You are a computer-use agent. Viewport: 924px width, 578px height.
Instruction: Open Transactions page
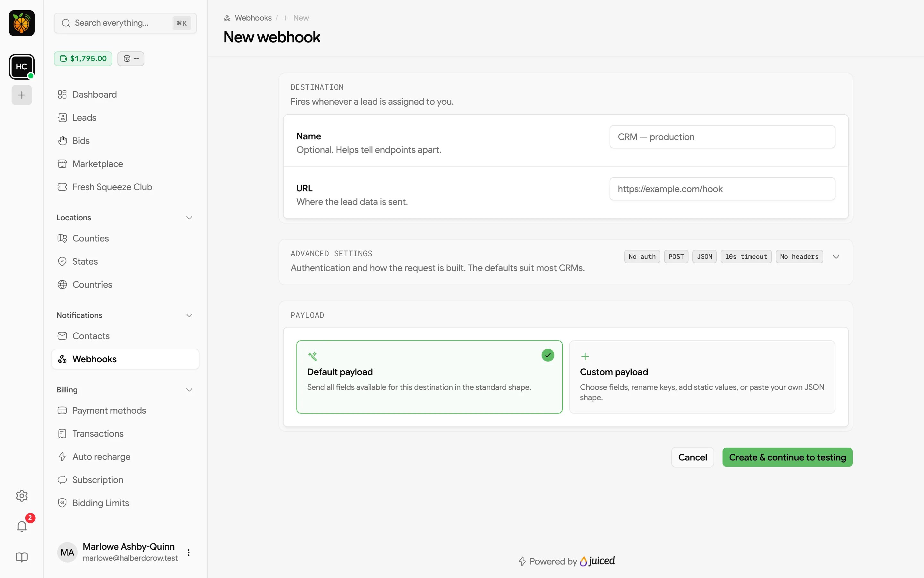(125, 433)
